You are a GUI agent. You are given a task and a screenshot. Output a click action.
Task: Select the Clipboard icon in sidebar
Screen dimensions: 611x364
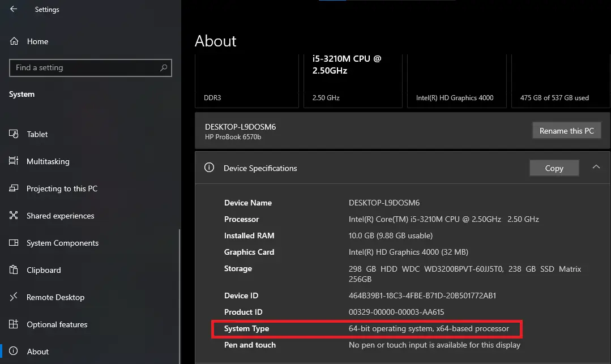(x=13, y=270)
